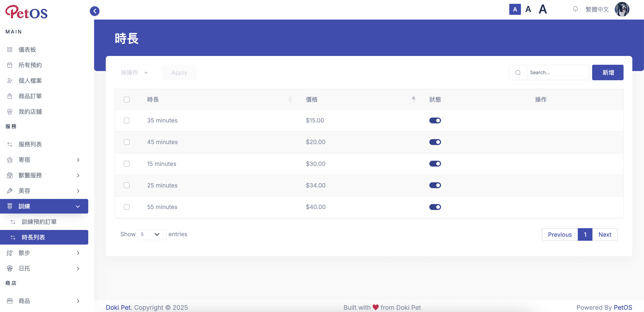Select the medium font size A icon
644x312 pixels.
tap(528, 9)
